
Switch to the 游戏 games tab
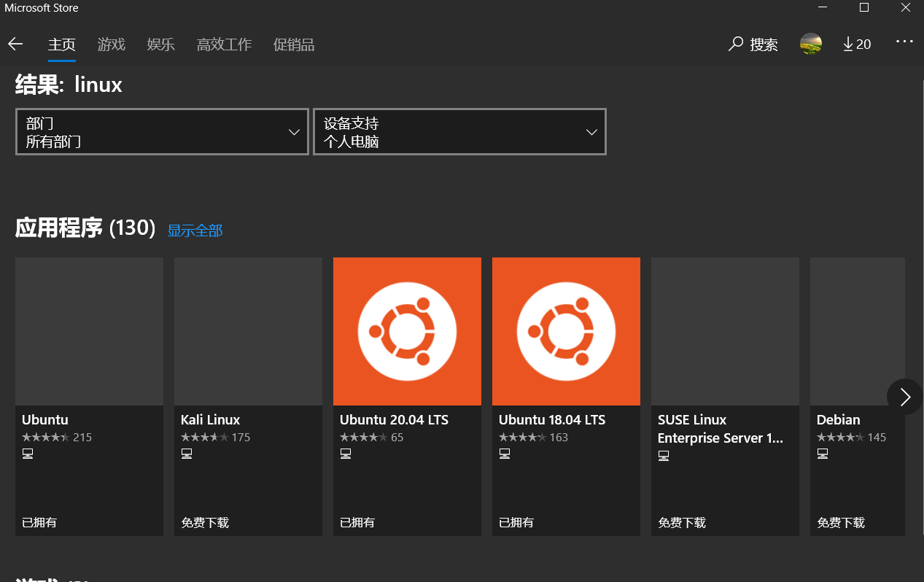click(x=111, y=44)
